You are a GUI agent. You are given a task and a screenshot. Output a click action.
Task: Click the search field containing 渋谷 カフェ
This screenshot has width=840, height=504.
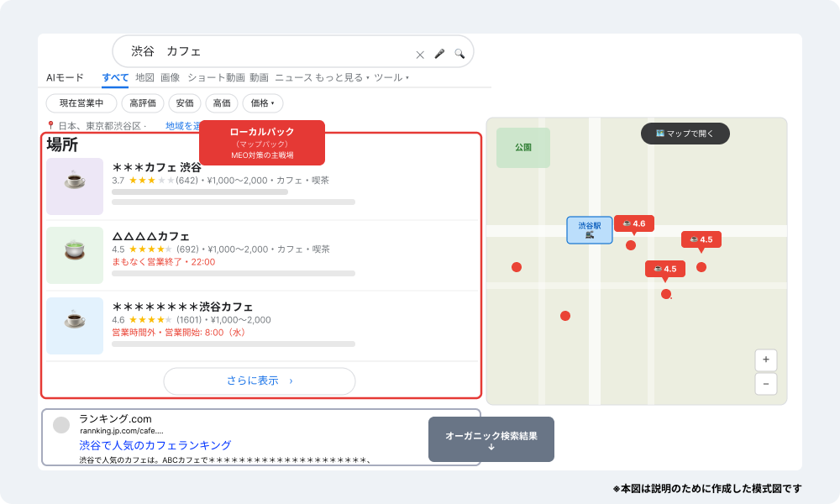(292, 51)
